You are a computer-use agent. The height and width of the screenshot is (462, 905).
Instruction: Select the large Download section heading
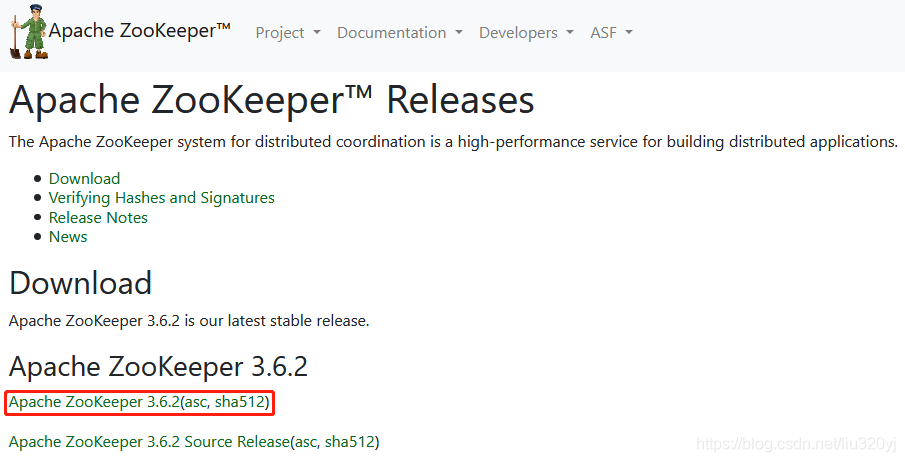[x=80, y=283]
